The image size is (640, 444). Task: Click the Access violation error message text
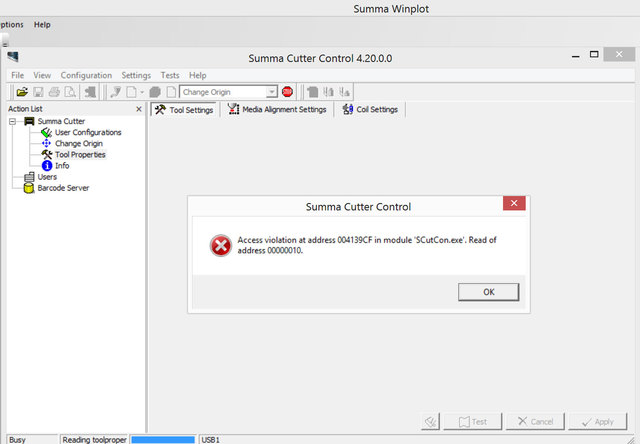[x=367, y=245]
